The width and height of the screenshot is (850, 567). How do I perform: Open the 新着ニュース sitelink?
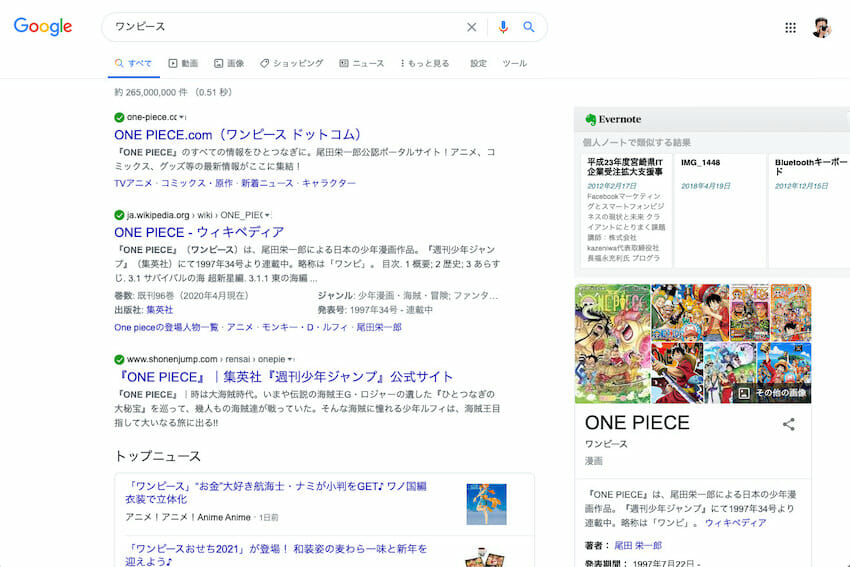pos(267,183)
